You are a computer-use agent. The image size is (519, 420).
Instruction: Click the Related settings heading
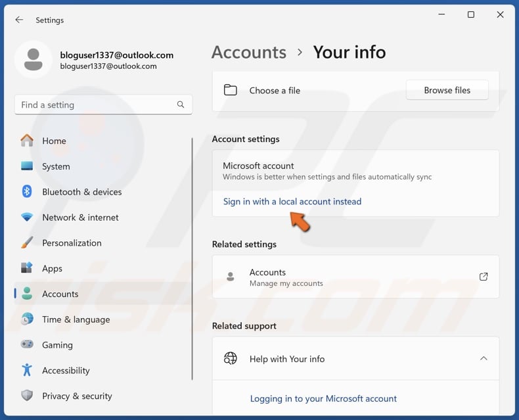[x=244, y=244]
